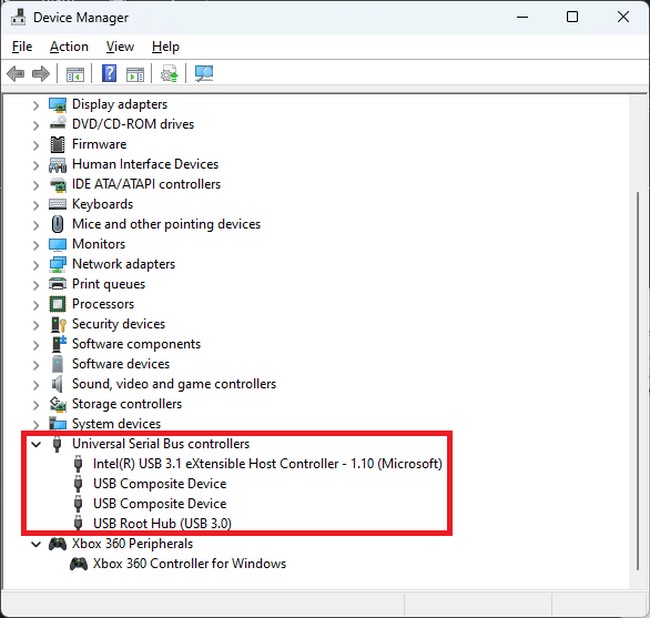Click the Print queues printer icon
Viewport: 650px width, 618px height.
[x=57, y=284]
